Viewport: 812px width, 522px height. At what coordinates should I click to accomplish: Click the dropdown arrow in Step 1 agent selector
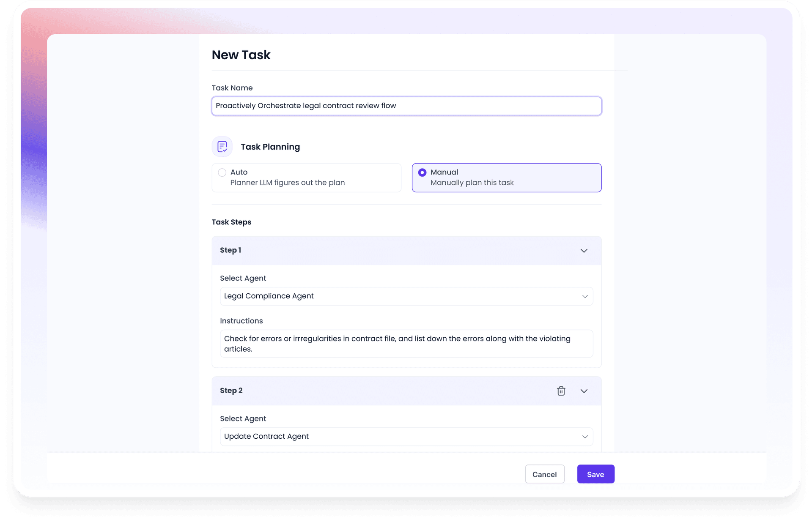coord(585,296)
